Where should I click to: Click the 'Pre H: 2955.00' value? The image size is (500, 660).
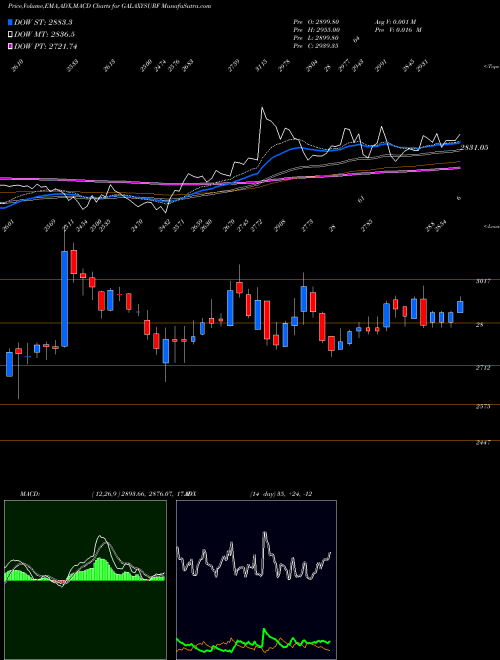pyautogui.click(x=316, y=30)
